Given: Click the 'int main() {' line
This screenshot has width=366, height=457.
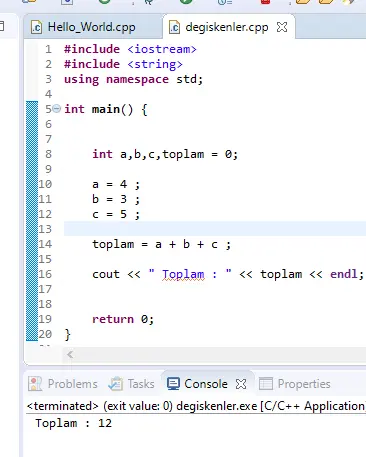Looking at the screenshot, I should coord(106,109).
